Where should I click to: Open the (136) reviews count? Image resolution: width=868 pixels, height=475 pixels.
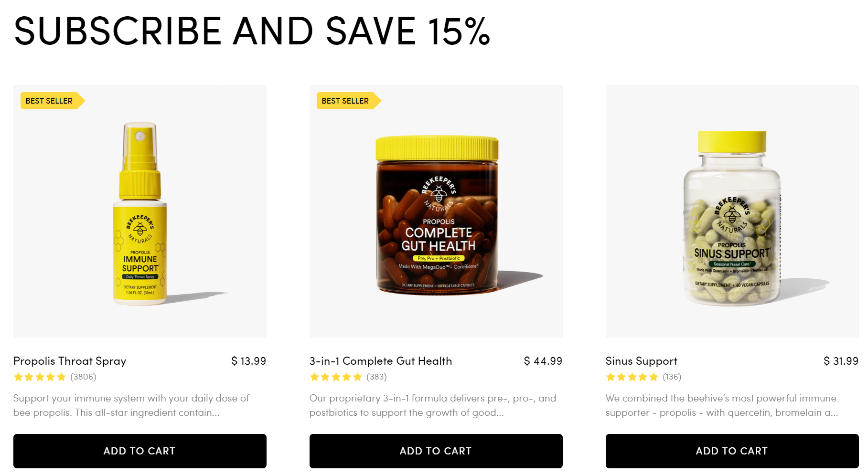coord(672,377)
